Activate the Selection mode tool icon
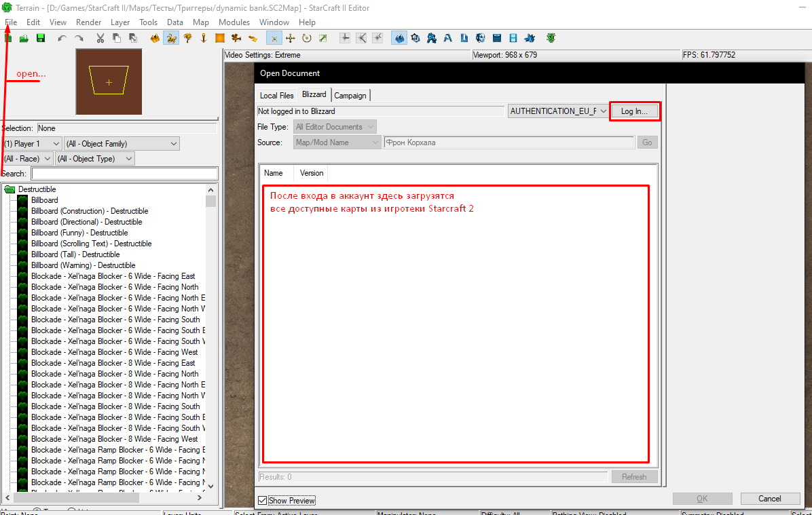This screenshot has width=812, height=515. (274, 38)
